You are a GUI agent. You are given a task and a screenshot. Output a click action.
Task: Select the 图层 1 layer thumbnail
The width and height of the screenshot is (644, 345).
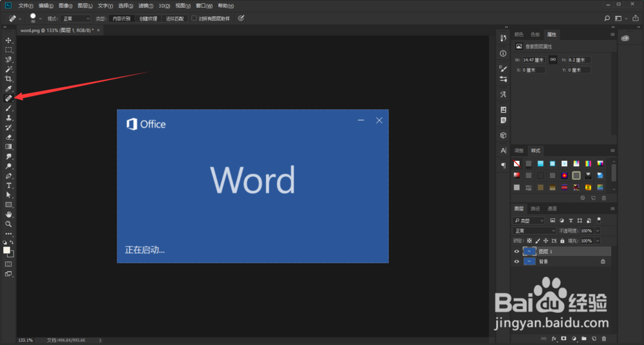click(x=529, y=252)
